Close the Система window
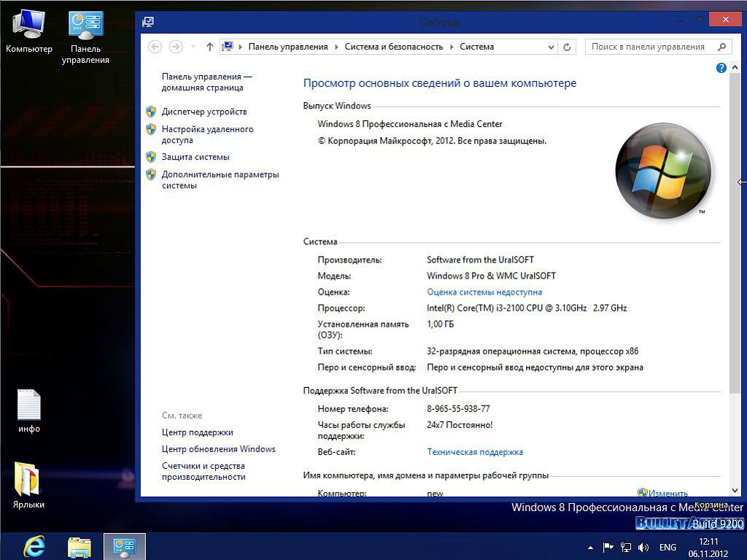 coord(725,20)
